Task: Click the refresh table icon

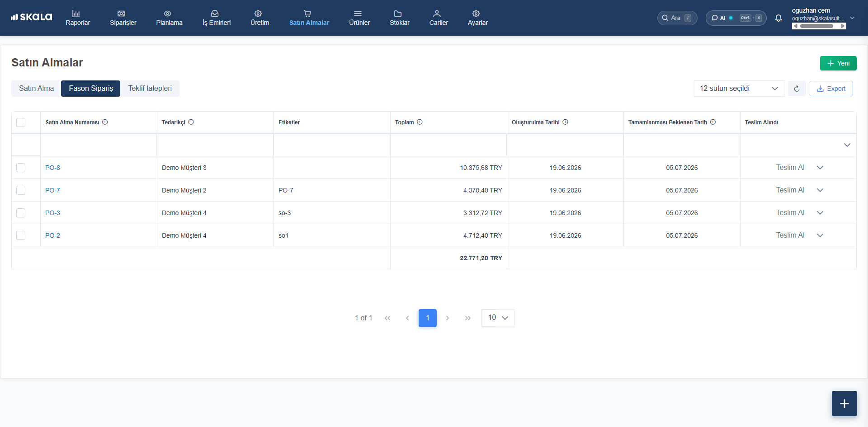Action: pyautogui.click(x=797, y=89)
